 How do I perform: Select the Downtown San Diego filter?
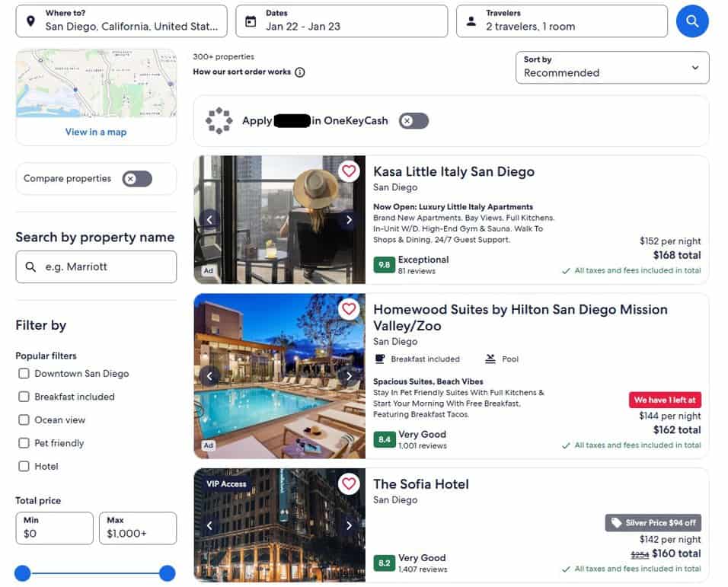click(x=24, y=374)
